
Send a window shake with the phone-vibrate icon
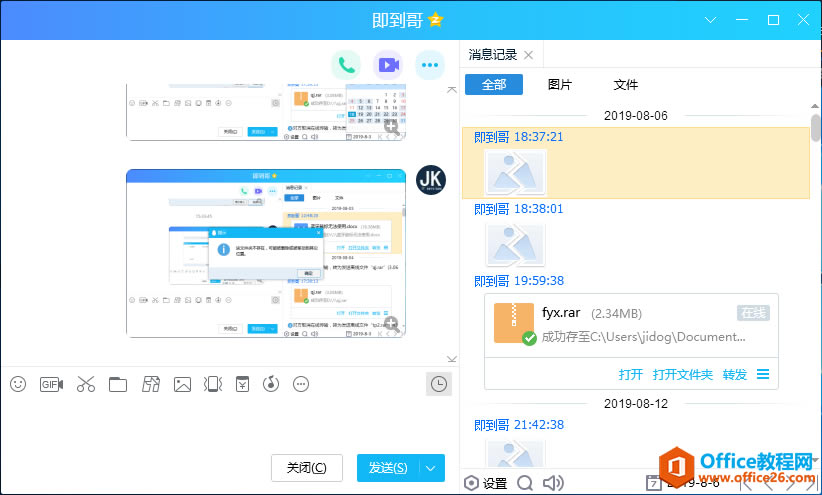click(213, 384)
